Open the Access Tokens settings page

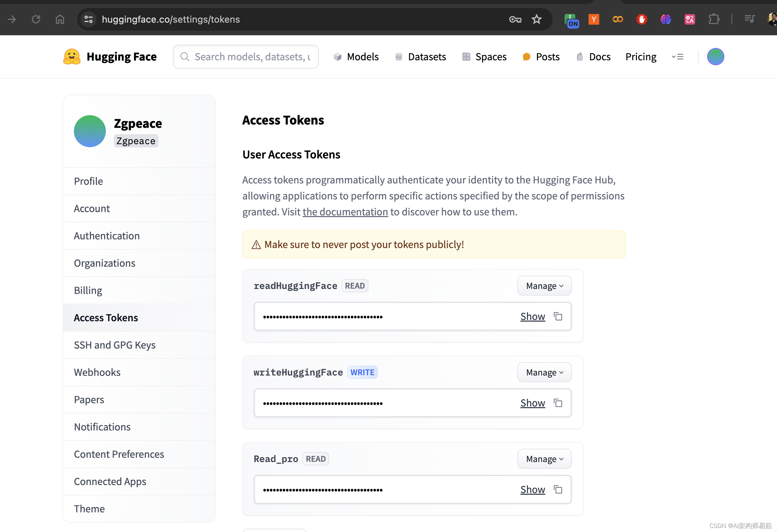106,318
